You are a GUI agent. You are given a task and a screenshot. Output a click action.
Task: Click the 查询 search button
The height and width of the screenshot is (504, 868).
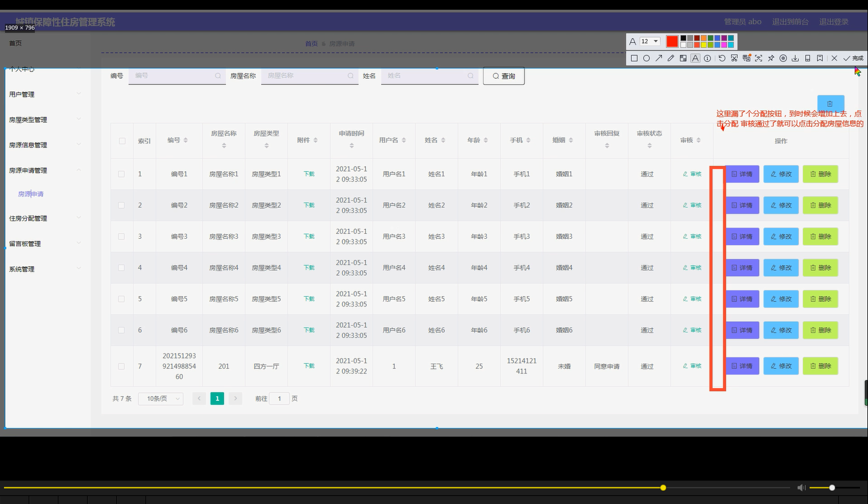point(504,76)
